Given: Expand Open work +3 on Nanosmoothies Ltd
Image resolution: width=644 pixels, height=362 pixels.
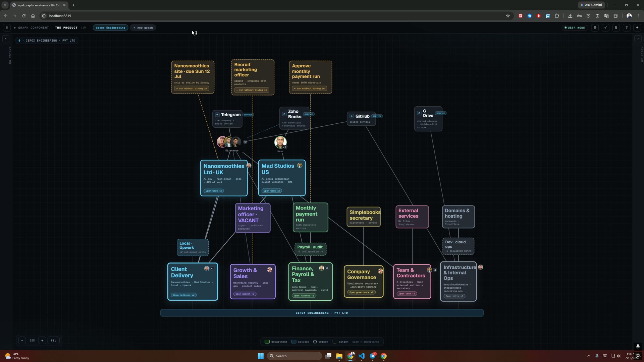Looking at the screenshot, I should coord(214,191).
